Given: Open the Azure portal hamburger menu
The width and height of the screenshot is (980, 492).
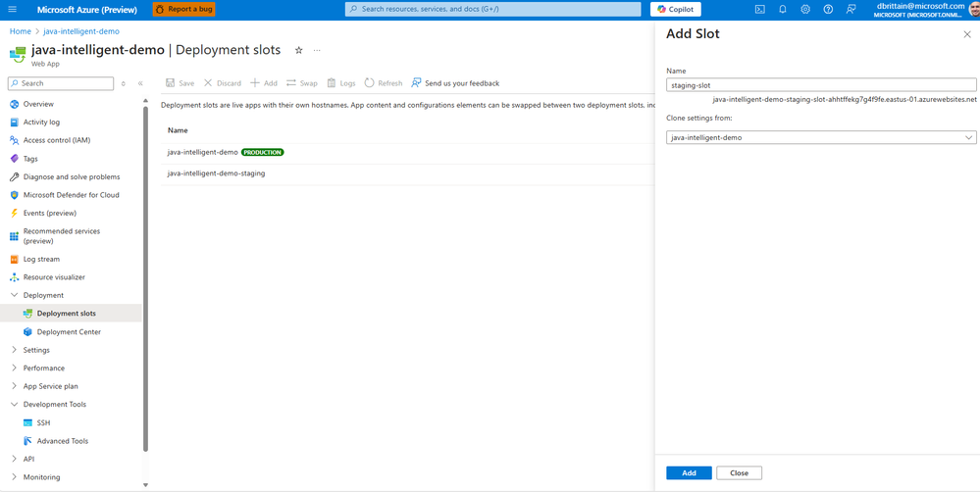Looking at the screenshot, I should [x=13, y=10].
